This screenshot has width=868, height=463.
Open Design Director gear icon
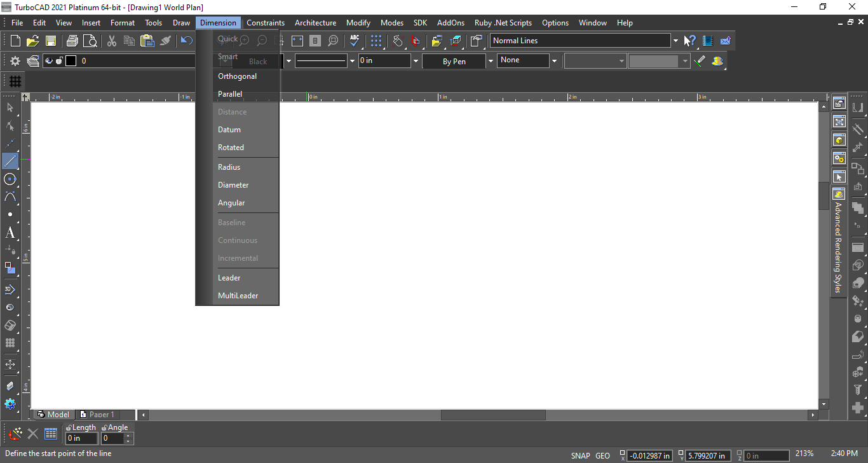coord(15,61)
